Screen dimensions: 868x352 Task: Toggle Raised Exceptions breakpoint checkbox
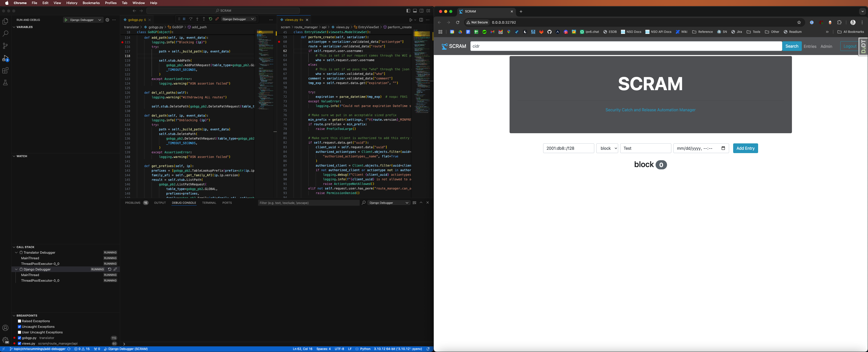coord(20,321)
